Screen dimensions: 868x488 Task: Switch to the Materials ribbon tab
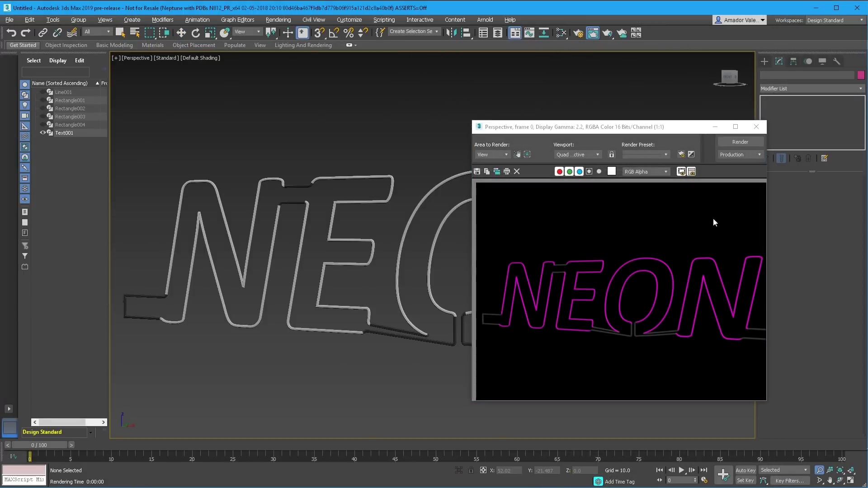click(152, 45)
